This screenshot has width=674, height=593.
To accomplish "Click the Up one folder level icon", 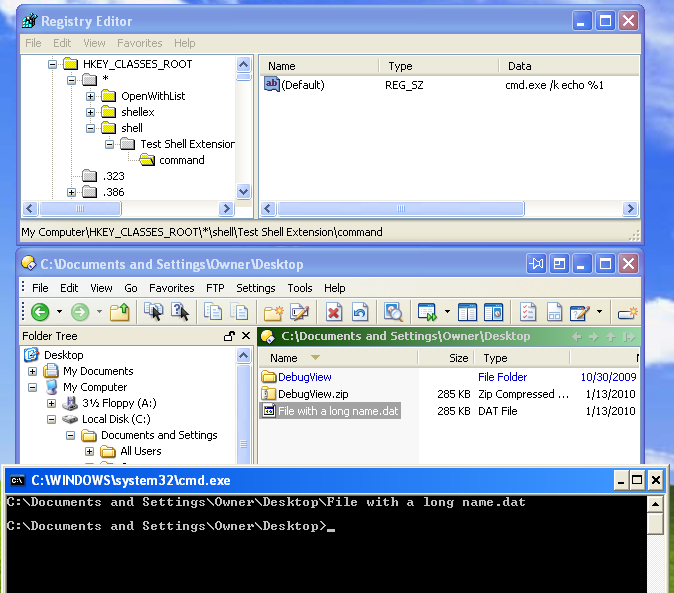I will click(120, 312).
